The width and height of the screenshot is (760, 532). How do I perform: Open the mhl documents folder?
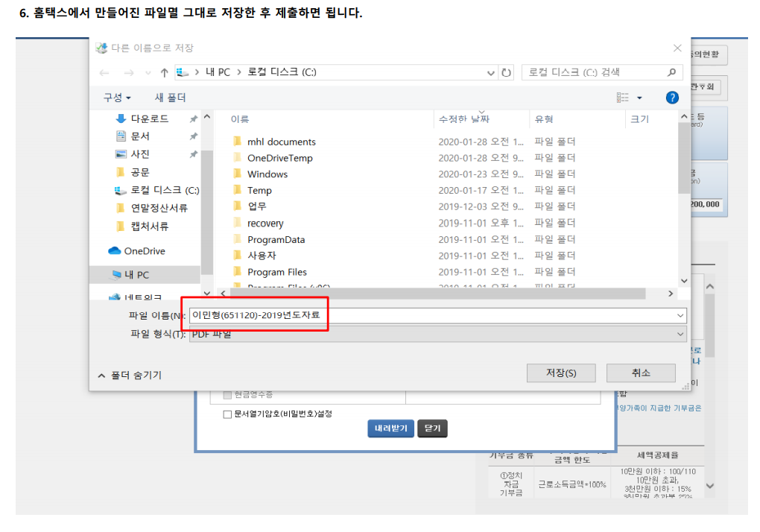(281, 142)
